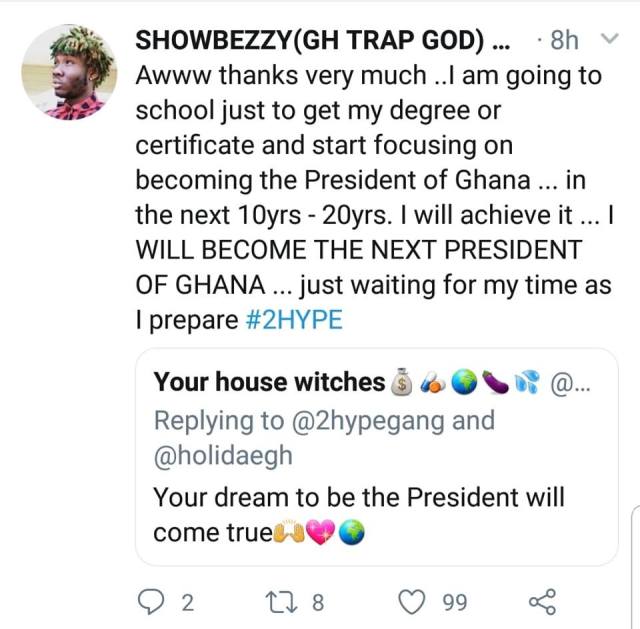Open SHOWBEZZY's profile picture
640x629 pixels.
tap(67, 72)
